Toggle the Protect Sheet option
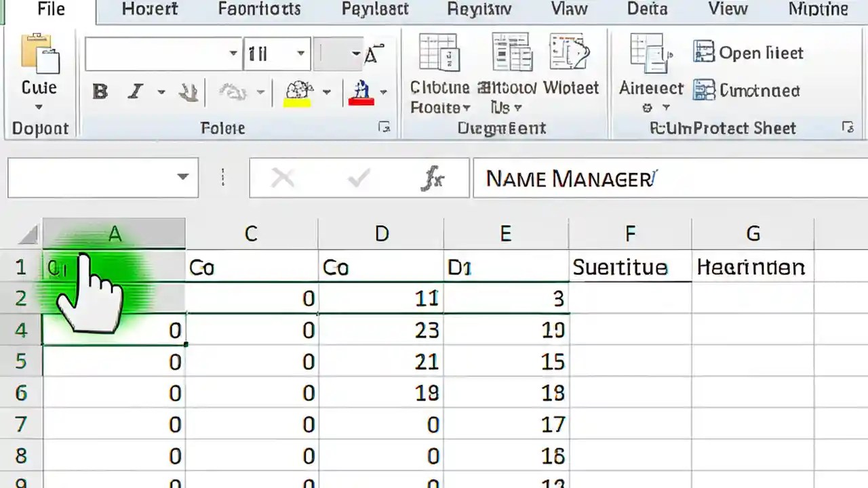Screen dimensions: 868x488 746,128
